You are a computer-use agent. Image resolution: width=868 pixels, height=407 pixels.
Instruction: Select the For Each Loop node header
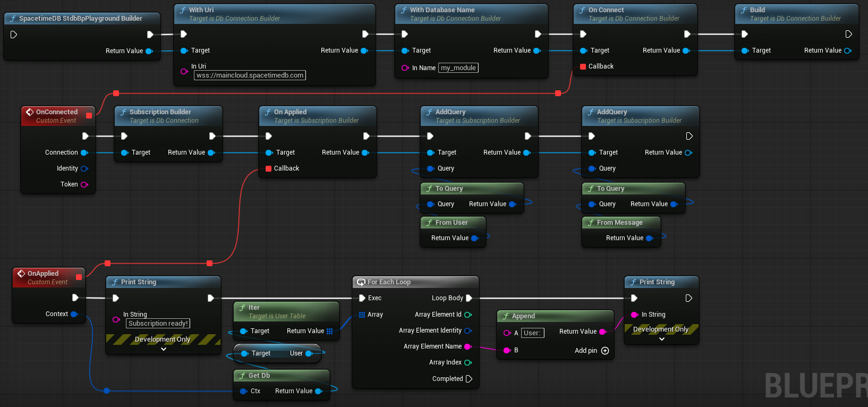point(415,282)
